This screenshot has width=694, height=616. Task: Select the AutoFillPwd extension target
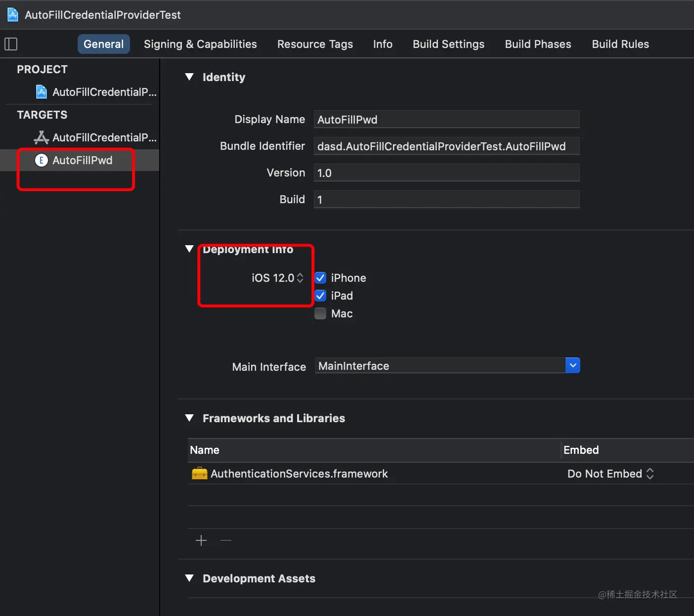point(80,160)
